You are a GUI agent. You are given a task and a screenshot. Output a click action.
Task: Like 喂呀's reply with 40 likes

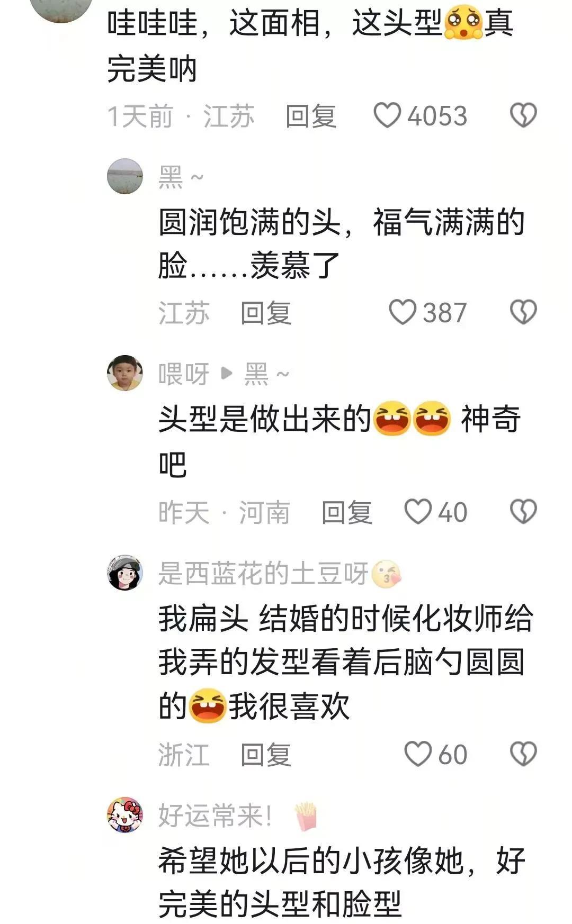point(418,512)
